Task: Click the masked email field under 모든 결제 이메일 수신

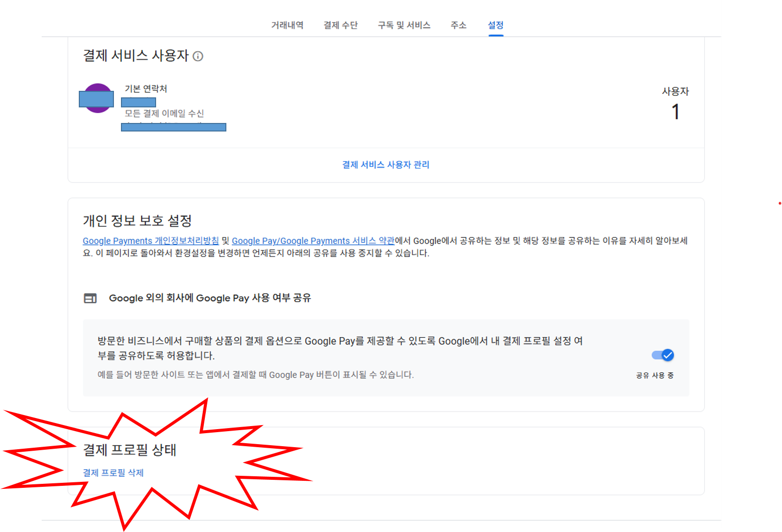Action: coord(173,126)
